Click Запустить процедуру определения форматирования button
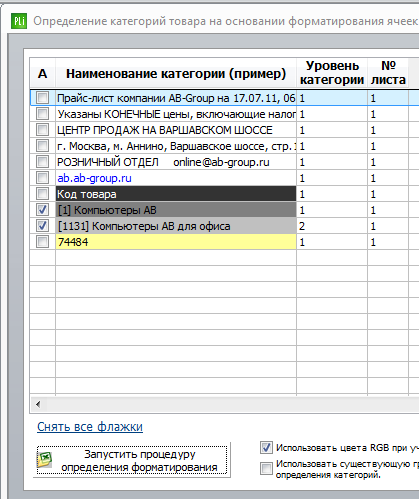Screen dimensions: 419x499 click(132, 460)
